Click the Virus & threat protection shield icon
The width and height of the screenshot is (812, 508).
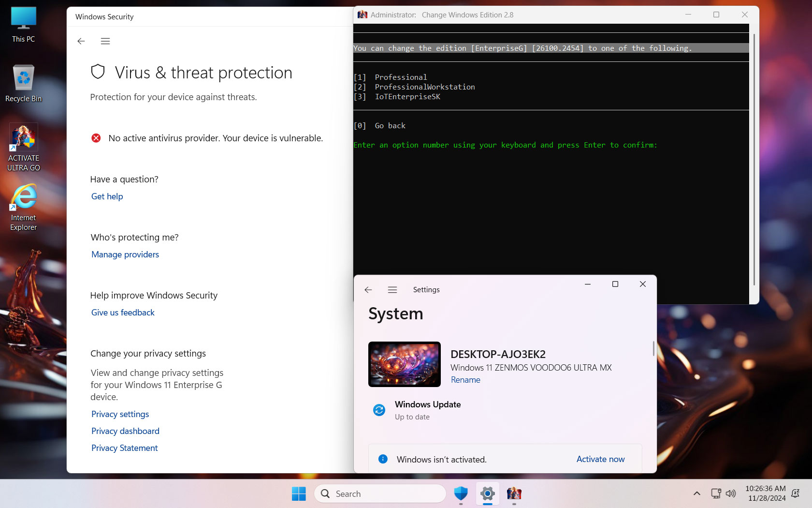click(x=98, y=72)
